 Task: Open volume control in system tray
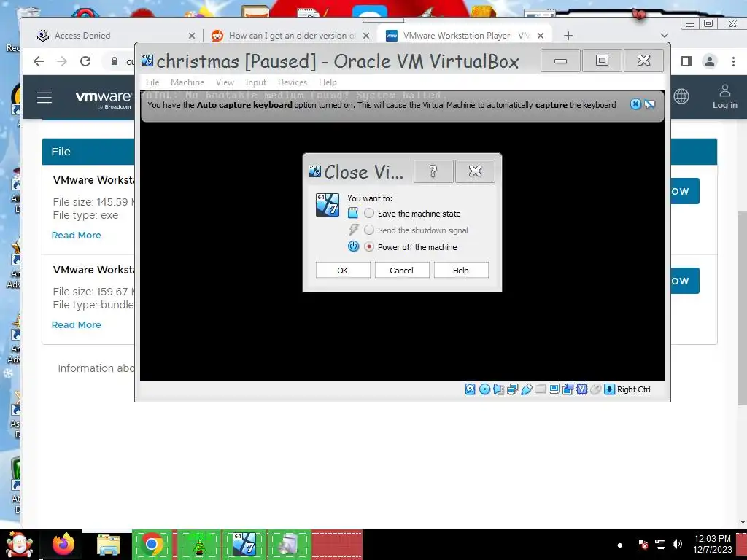pos(677,544)
